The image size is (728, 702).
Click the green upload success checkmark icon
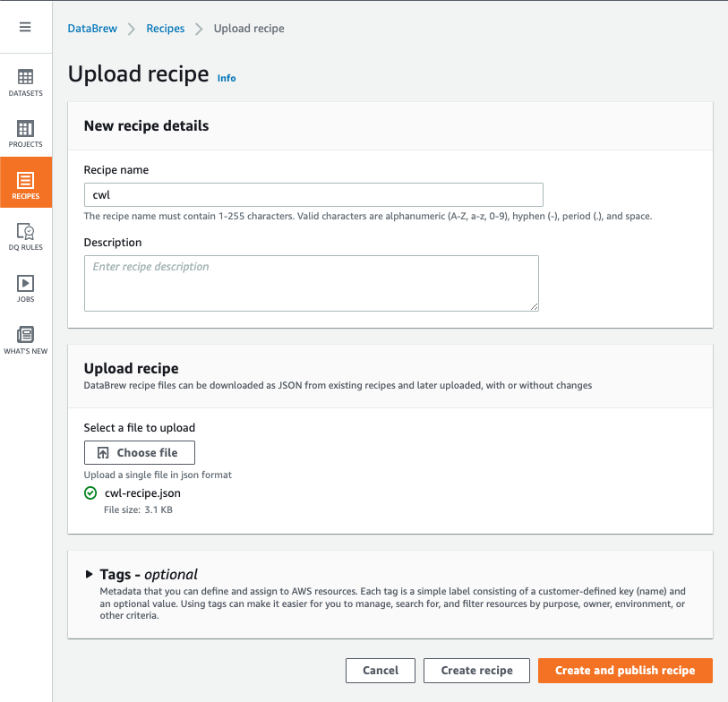90,493
